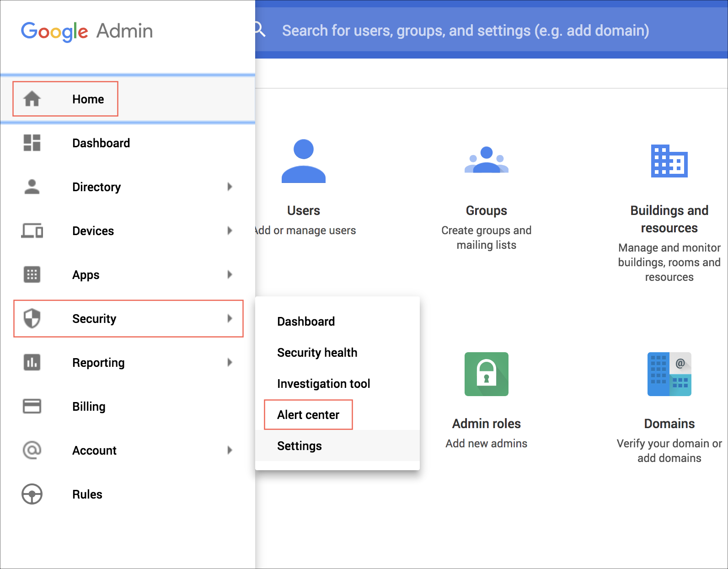The image size is (728, 569).
Task: Expand the Devices submenu arrow
Action: (x=230, y=231)
